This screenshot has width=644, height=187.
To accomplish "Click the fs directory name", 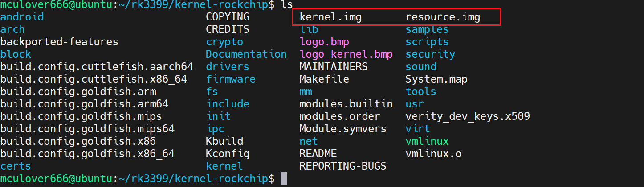I will point(212,92).
